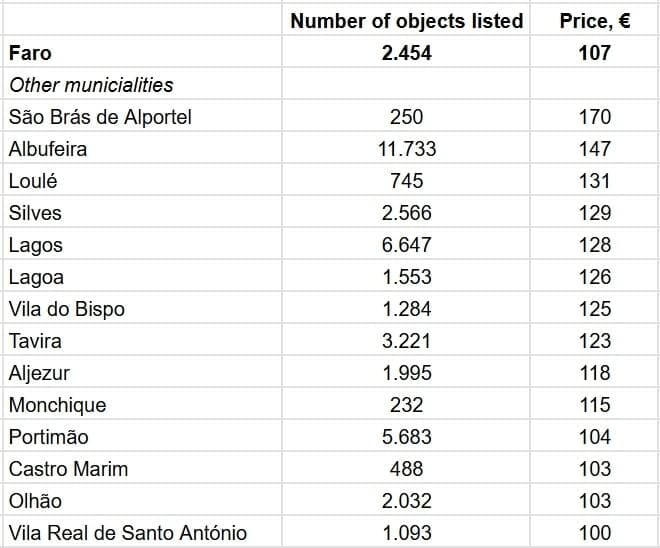Click Tavira's listing count 3.221
This screenshot has height=548, width=660.
click(406, 341)
